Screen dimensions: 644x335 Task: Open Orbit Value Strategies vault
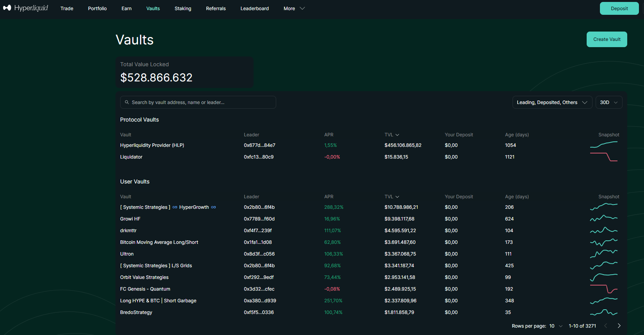tap(144, 277)
